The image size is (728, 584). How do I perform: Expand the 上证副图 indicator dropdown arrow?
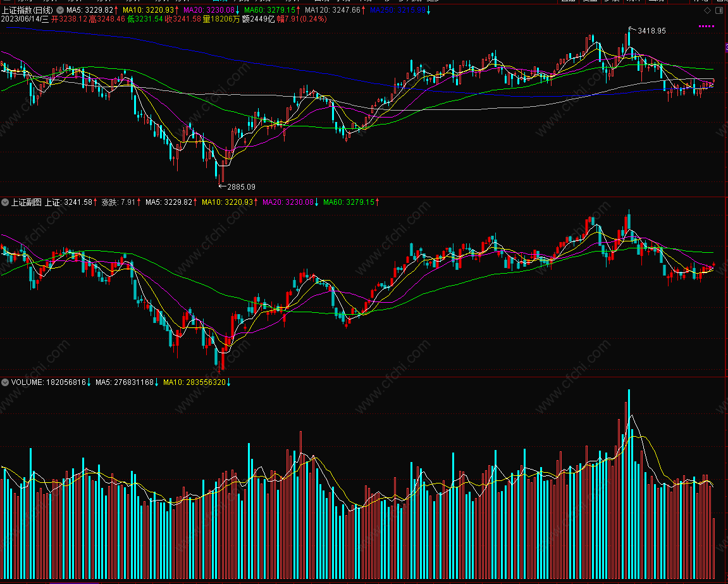point(4,202)
